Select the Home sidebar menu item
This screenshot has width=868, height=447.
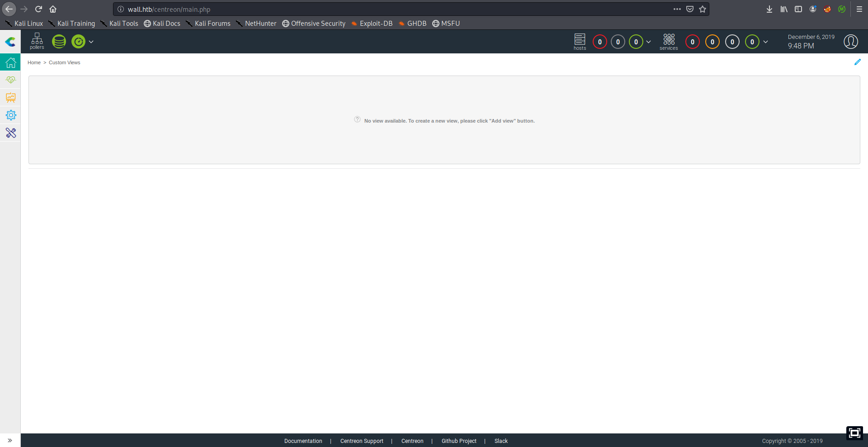coord(11,62)
